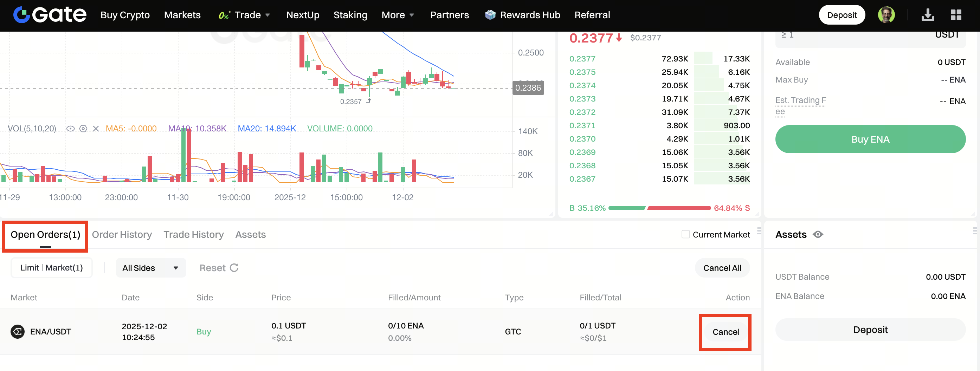Toggle Assets balance visibility eye
The height and width of the screenshot is (371, 980).
[x=818, y=235]
